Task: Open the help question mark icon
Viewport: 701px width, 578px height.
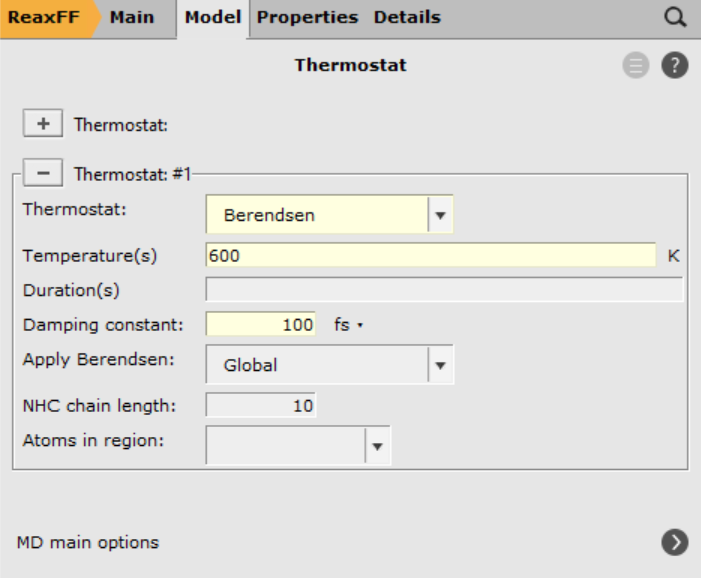Action: click(x=675, y=66)
